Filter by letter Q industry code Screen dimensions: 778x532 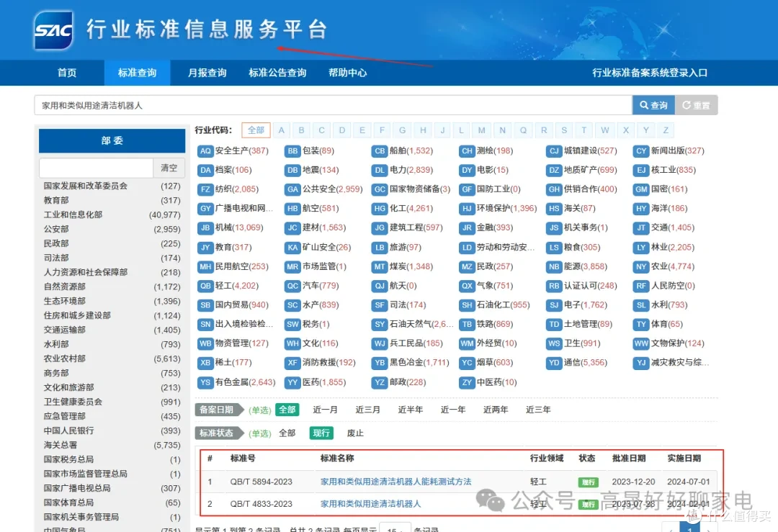[523, 130]
